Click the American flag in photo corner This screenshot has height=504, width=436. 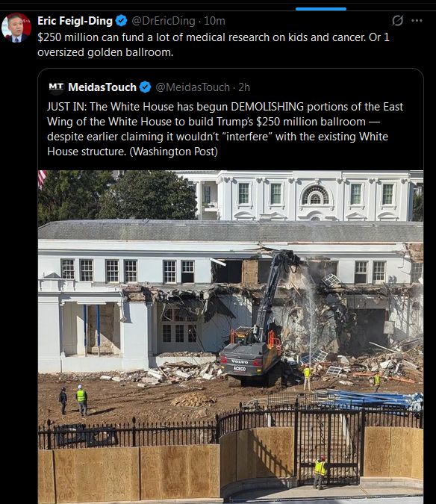coord(42,178)
